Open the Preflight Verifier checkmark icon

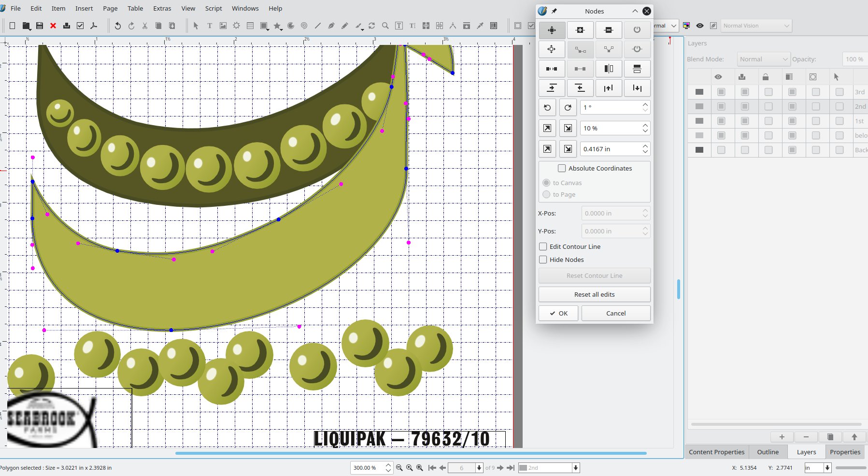[x=80, y=26]
